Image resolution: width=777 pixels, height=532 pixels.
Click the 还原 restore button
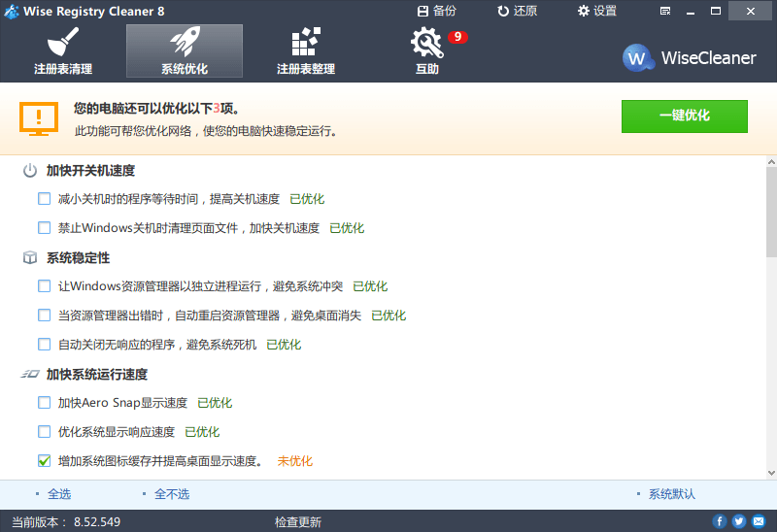click(518, 11)
